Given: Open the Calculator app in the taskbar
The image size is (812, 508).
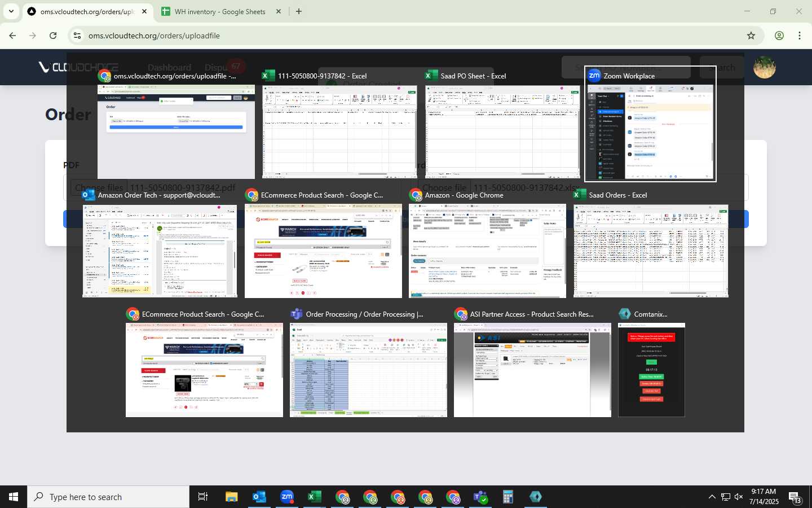Looking at the screenshot, I should point(508,497).
